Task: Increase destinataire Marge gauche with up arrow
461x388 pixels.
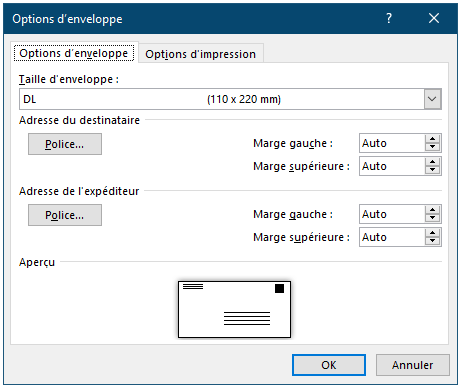Action: tap(433, 139)
